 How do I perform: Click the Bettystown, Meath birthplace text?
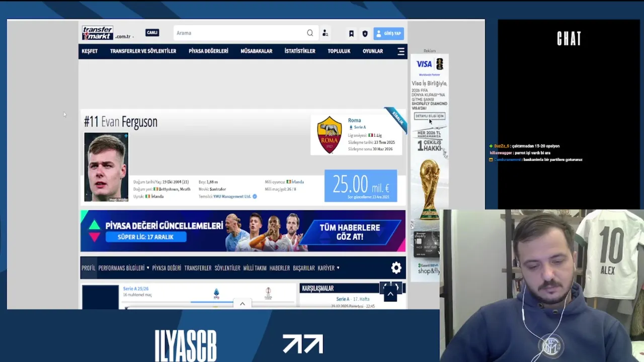click(175, 189)
